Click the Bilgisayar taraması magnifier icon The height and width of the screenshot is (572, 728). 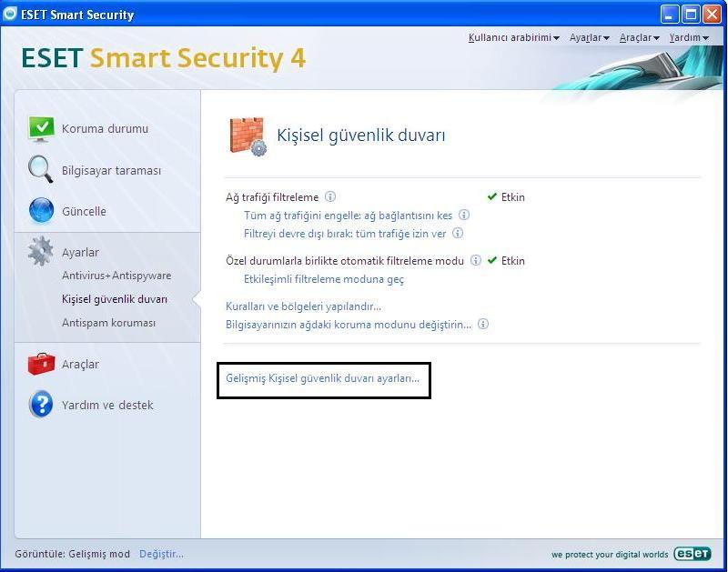pyautogui.click(x=40, y=169)
